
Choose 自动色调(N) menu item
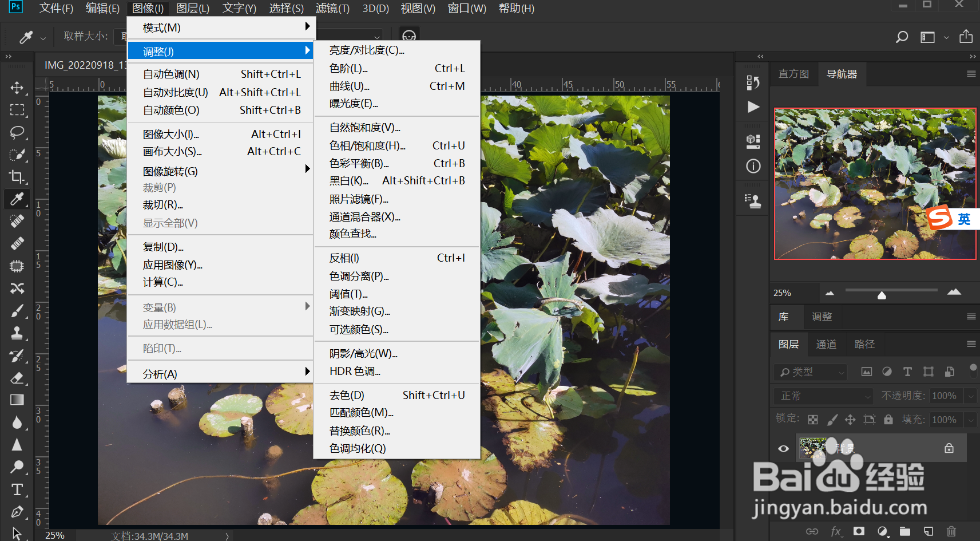(220, 74)
